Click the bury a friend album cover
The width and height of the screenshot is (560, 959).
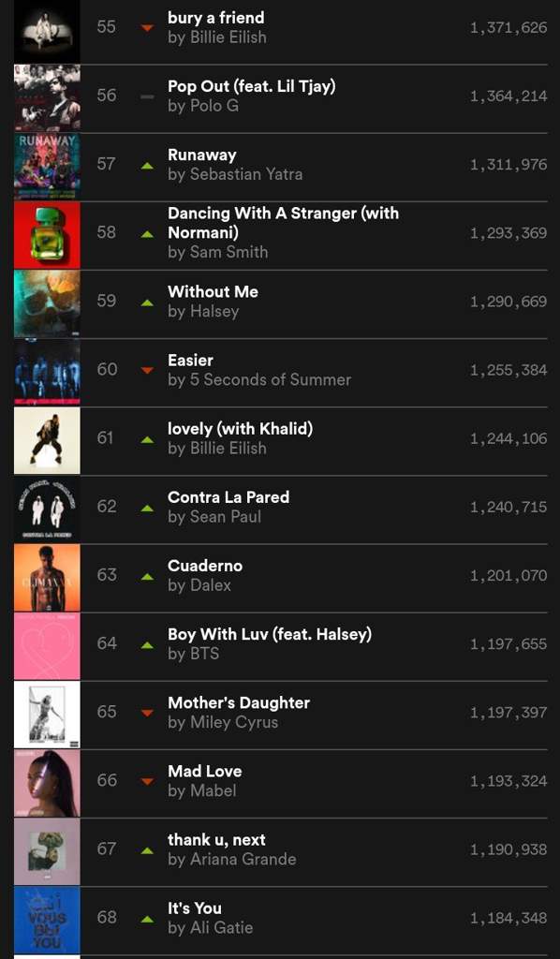click(47, 29)
